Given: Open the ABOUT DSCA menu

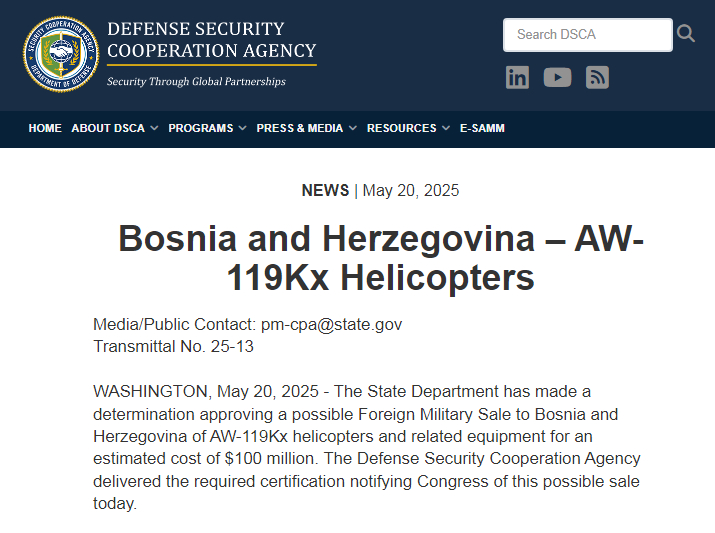Looking at the screenshot, I should point(108,128).
